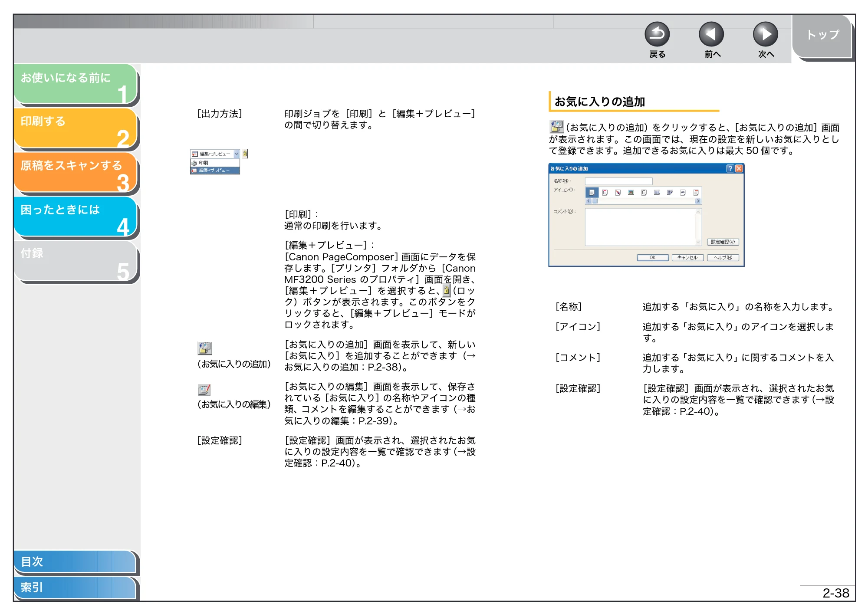Screen dimensions: 868x614
Task: Select 印刷 in the output method list
Action: (x=215, y=163)
